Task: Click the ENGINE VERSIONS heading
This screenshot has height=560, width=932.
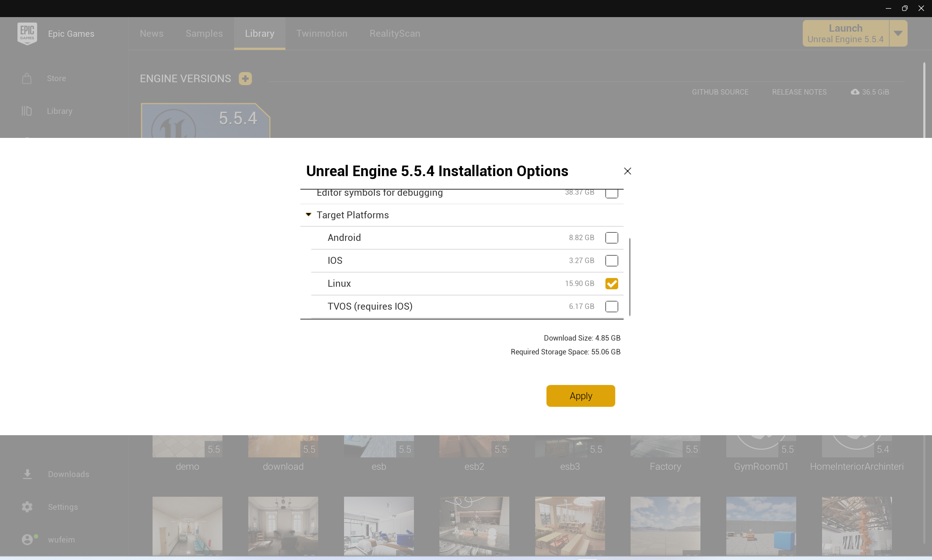Action: click(185, 79)
